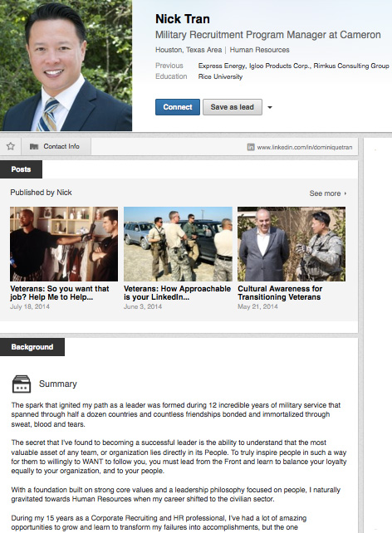Open thumbnail of soldier talking with suited man
Viewport: 392px width, 533px height.
292,244
